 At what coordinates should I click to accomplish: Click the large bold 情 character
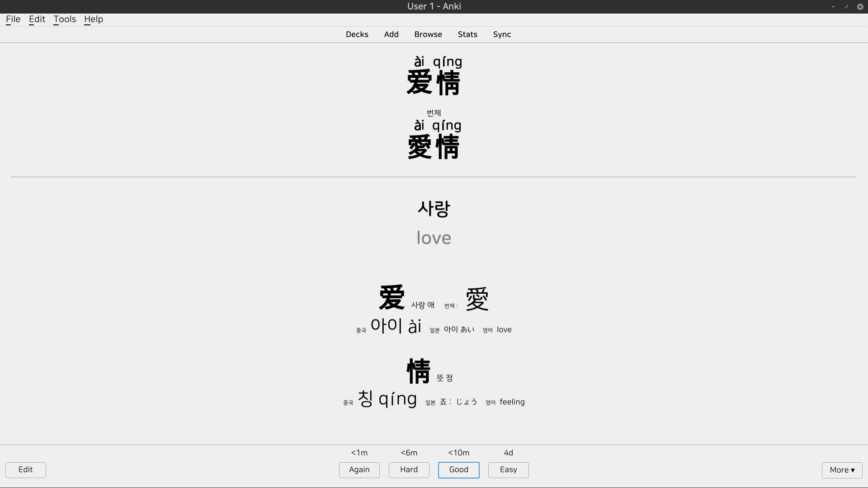pyautogui.click(x=419, y=371)
